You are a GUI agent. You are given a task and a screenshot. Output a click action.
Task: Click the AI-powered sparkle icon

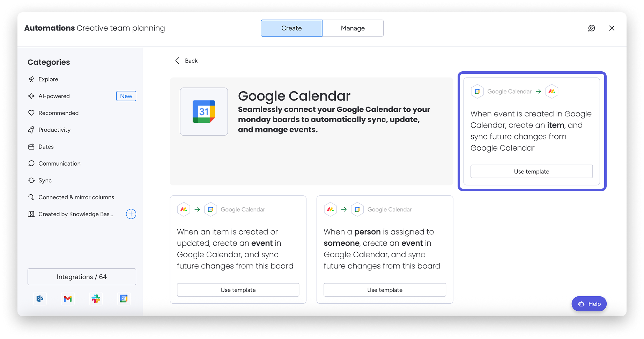click(x=31, y=96)
